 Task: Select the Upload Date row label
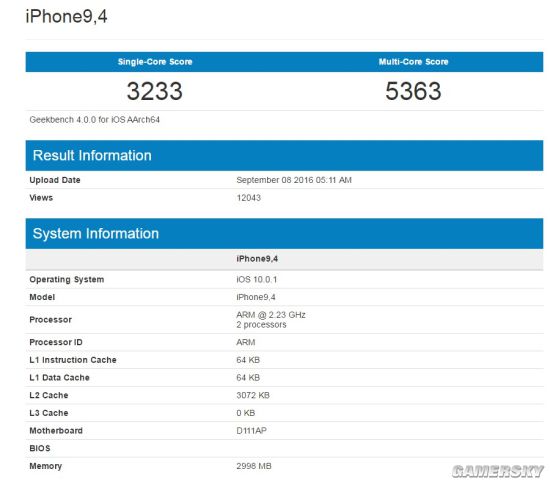pyautogui.click(x=55, y=180)
